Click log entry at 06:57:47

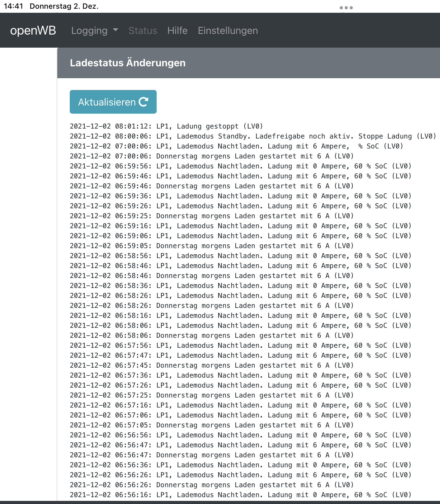click(x=241, y=355)
